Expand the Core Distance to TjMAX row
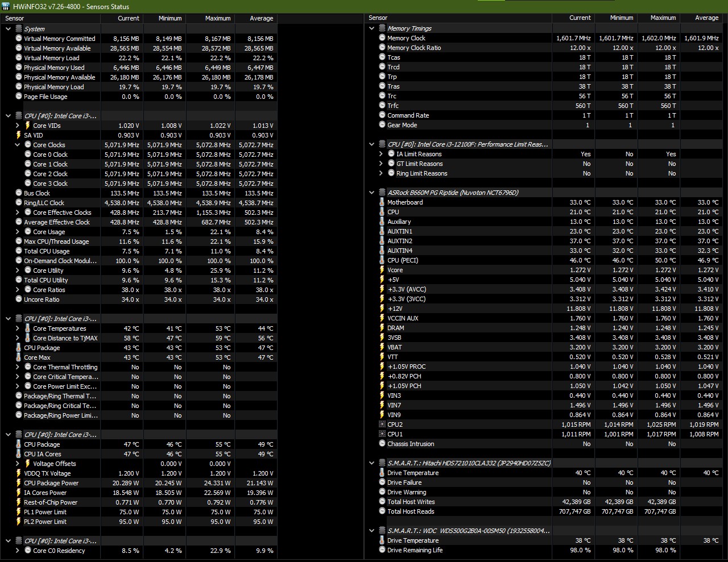The height and width of the screenshot is (562, 728). tap(18, 338)
